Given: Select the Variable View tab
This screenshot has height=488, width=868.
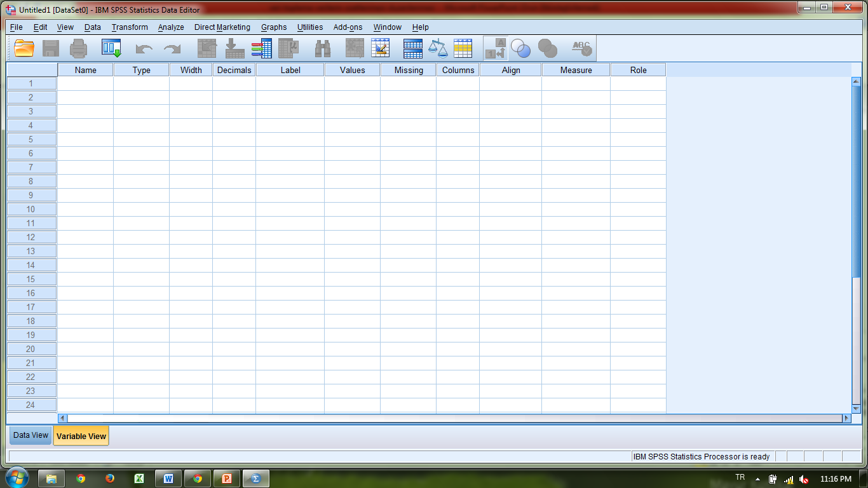Looking at the screenshot, I should pyautogui.click(x=81, y=436).
